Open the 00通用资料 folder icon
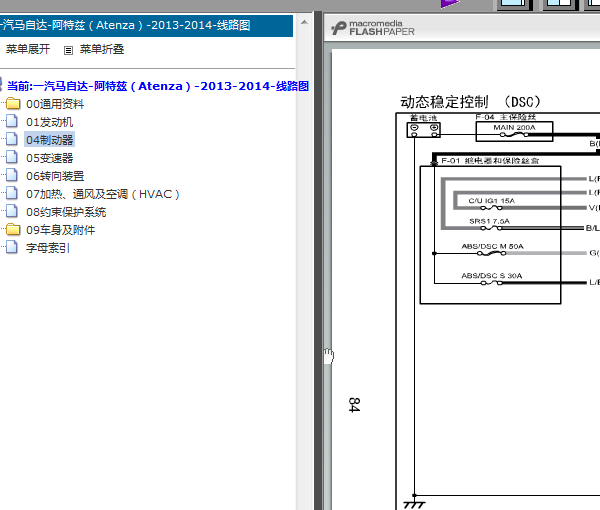Viewport: 600px width, 510px height. pyautogui.click(x=13, y=104)
